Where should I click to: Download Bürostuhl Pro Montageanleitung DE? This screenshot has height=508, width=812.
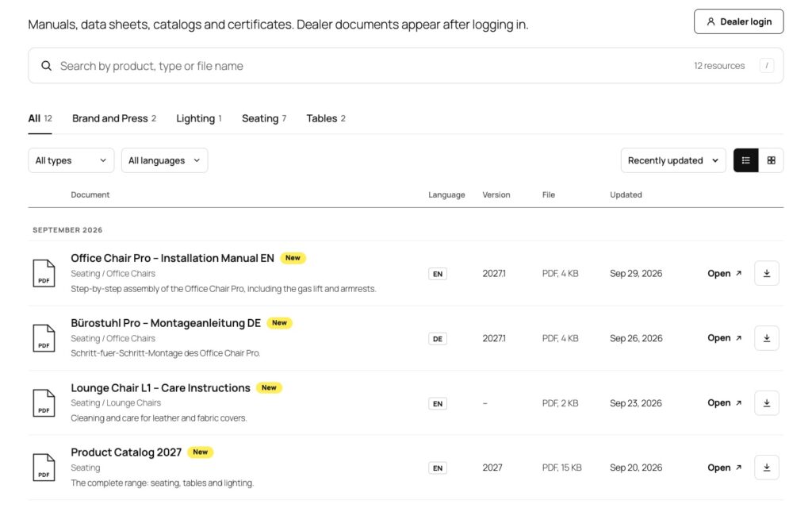(x=767, y=338)
